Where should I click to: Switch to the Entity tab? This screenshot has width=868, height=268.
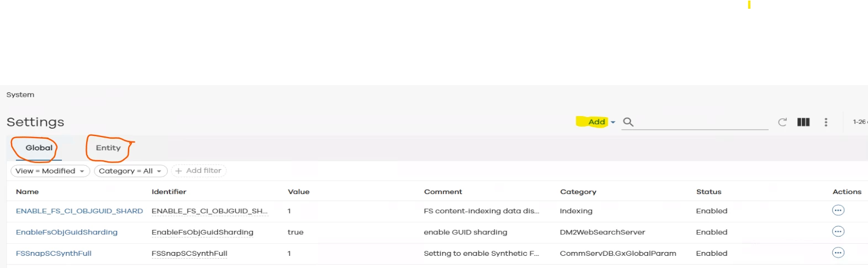(x=108, y=148)
